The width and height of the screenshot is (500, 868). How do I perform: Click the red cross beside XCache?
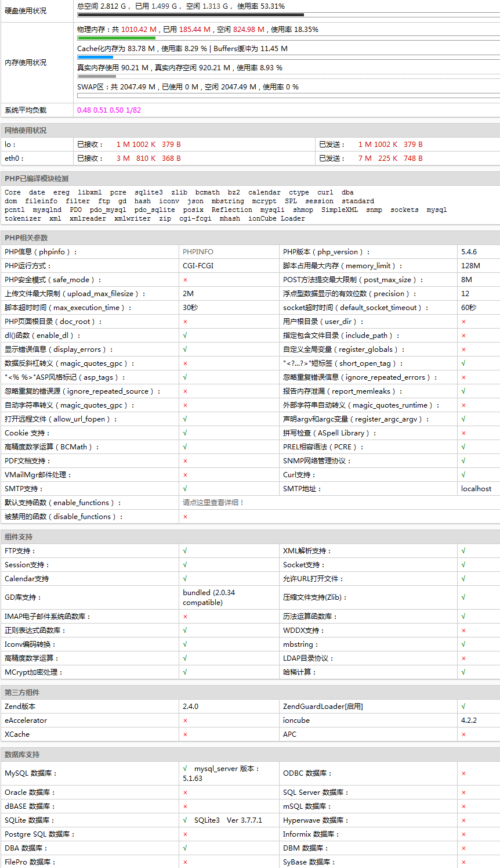pyautogui.click(x=185, y=734)
